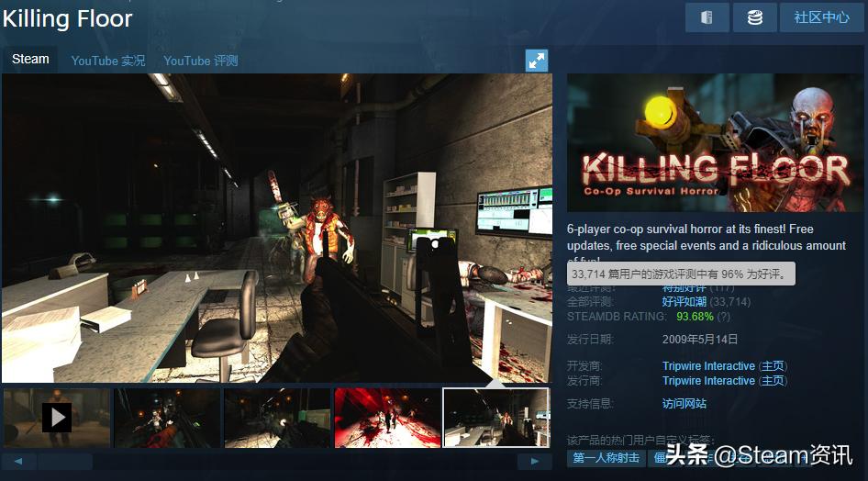Open 好评如潮 all reviews link
The image size is (868, 481).
pos(684,302)
